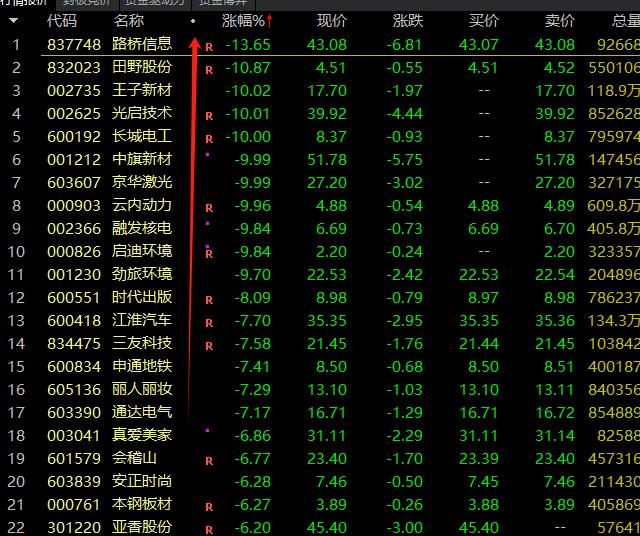This screenshot has height=536, width=640.
Task: Sort the list by 名称 column header
Action: [x=129, y=20]
